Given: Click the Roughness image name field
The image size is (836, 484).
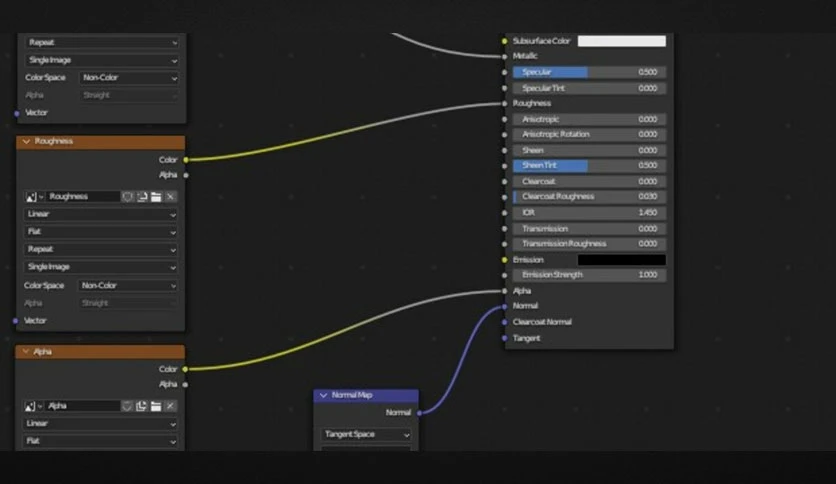Looking at the screenshot, I should coord(83,197).
